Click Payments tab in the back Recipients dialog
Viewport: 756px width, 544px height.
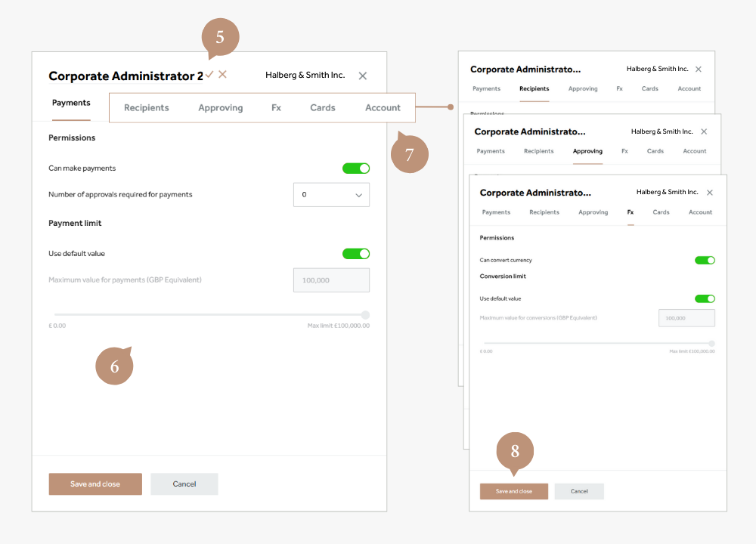(x=486, y=88)
